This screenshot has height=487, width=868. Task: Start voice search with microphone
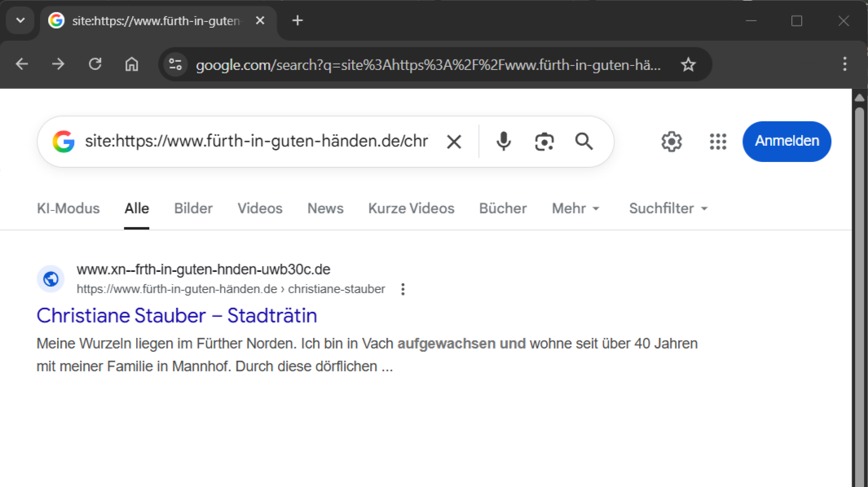coord(504,142)
